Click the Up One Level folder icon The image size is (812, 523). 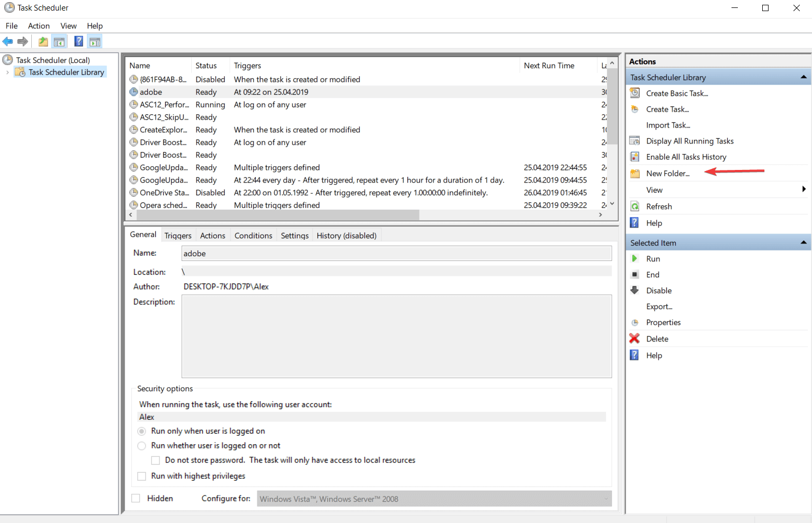(43, 41)
